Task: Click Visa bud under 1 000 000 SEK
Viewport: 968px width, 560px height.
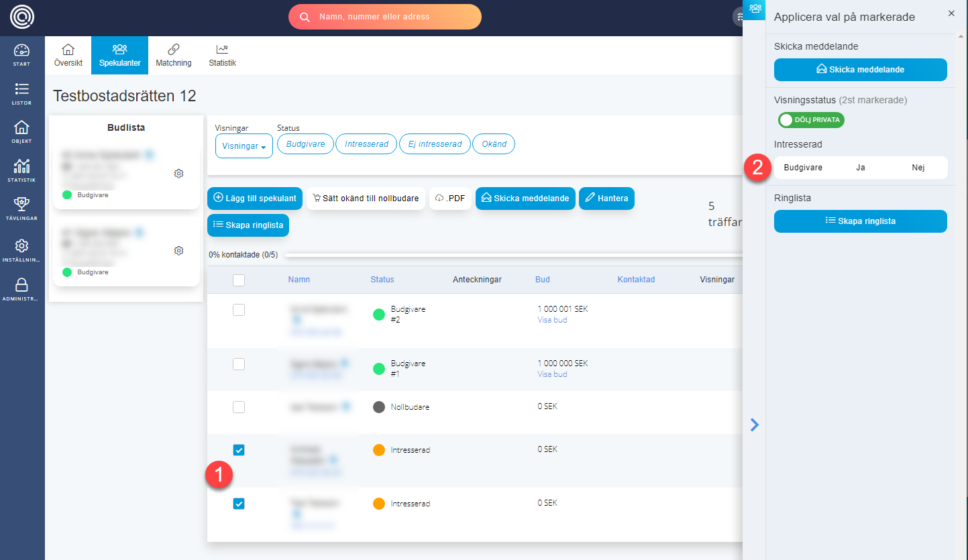Action: (x=552, y=374)
